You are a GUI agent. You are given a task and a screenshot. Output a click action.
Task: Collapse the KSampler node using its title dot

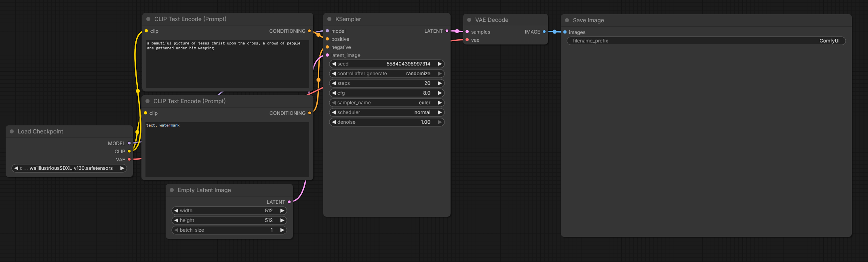pos(329,19)
